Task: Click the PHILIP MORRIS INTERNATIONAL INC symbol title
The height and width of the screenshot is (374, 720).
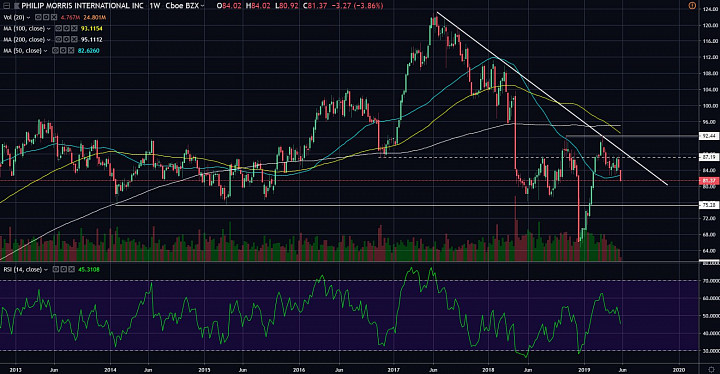Action: coord(83,6)
